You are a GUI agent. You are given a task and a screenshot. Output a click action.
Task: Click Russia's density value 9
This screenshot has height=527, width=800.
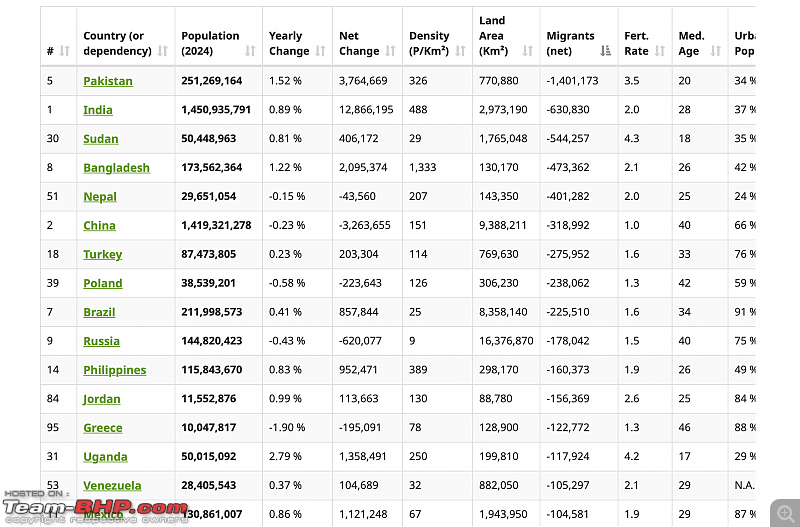(x=412, y=341)
